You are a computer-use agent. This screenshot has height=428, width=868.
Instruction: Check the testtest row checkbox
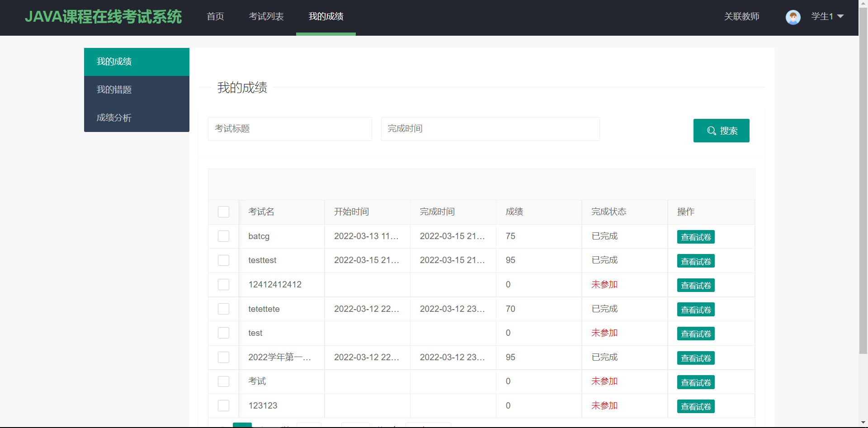coord(223,260)
